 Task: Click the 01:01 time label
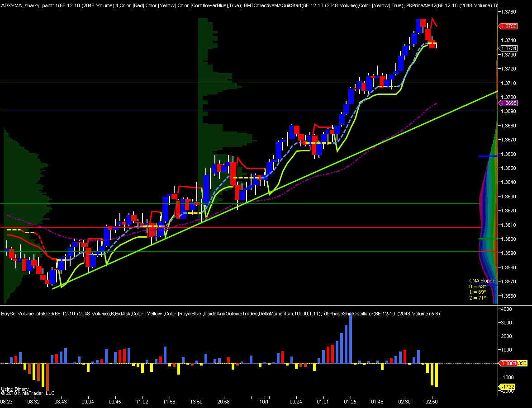pos(323,402)
